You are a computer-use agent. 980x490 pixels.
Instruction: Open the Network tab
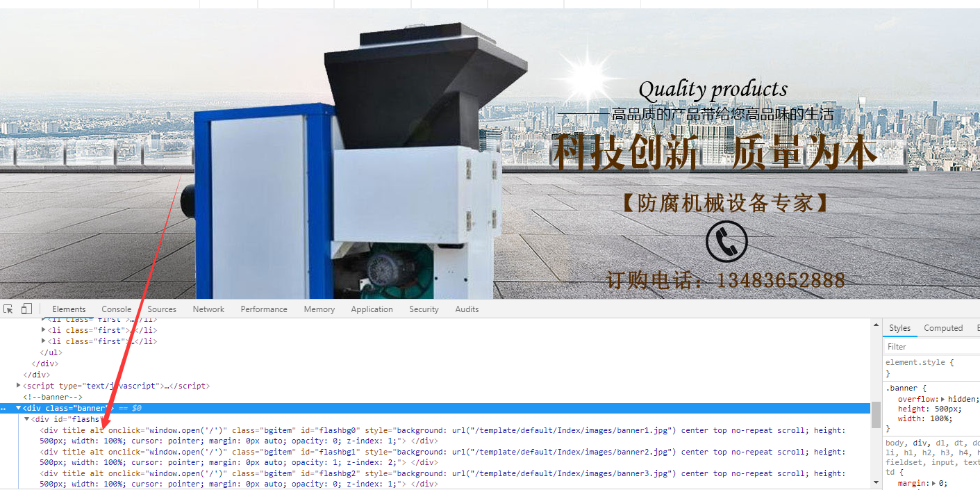[208, 309]
